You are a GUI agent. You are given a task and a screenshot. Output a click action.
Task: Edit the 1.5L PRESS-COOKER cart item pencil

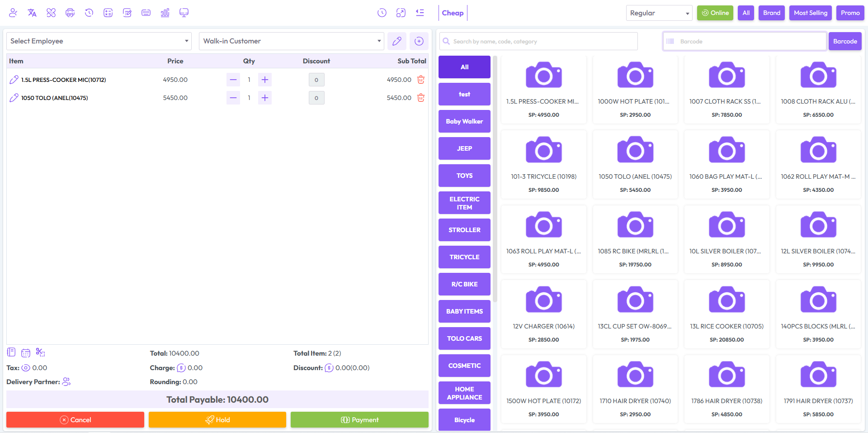tap(14, 80)
